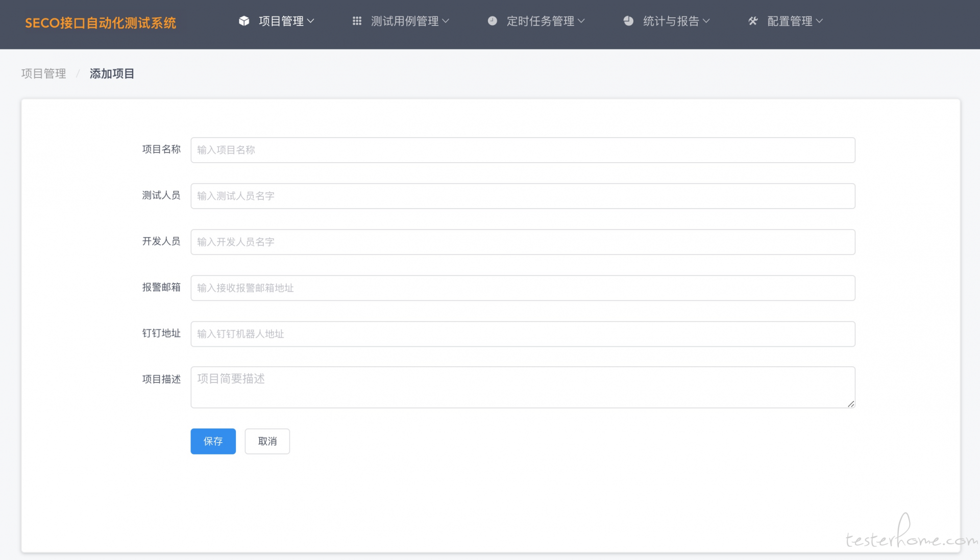Click the grid icon beside 测试用例管理
The width and height of the screenshot is (980, 560).
pos(357,21)
